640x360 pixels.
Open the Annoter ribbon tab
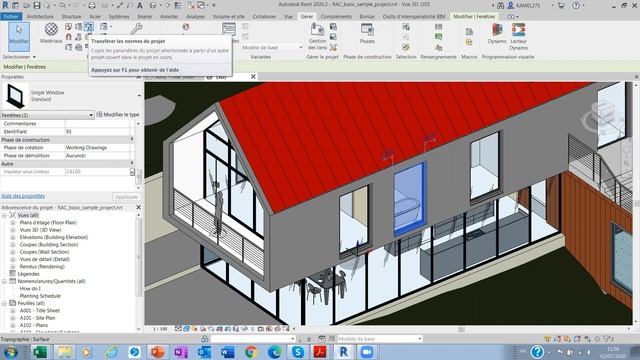click(x=169, y=16)
